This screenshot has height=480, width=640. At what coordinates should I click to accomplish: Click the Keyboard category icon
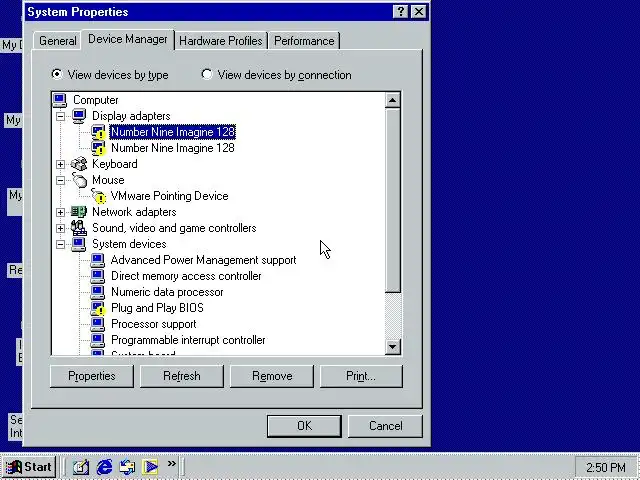79,164
